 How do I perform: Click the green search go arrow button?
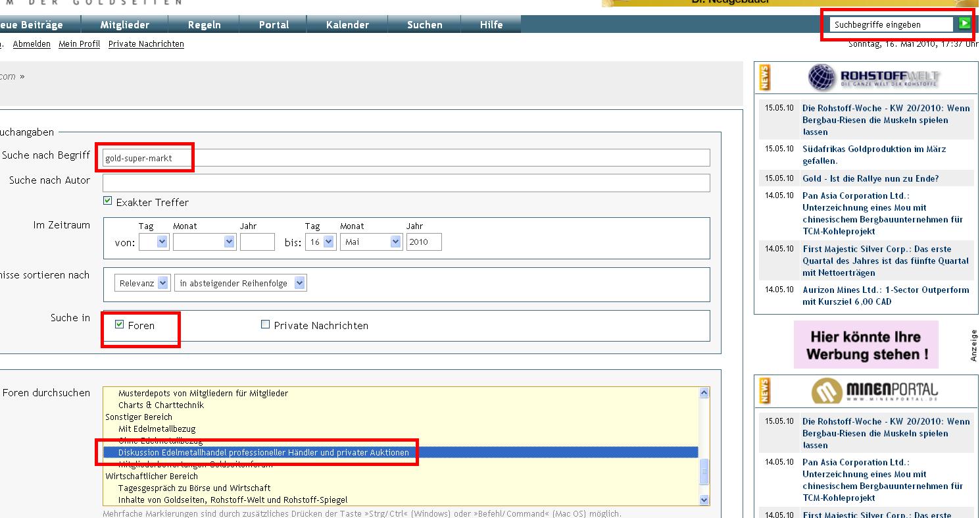(964, 24)
